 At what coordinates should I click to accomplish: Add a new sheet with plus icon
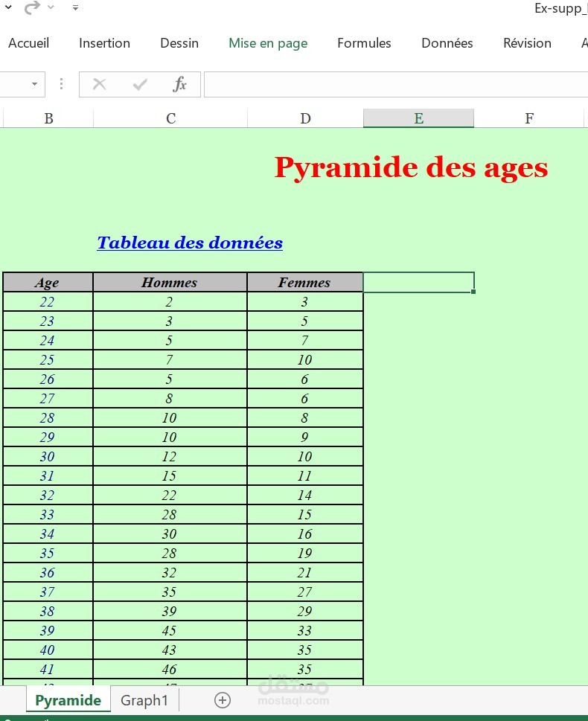pos(223,700)
